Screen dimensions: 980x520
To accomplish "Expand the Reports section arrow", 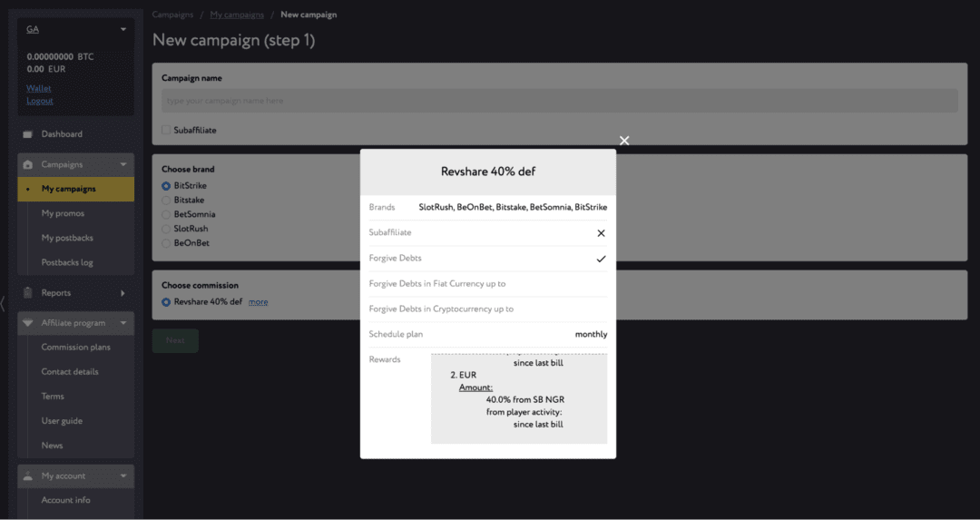I will 122,292.
